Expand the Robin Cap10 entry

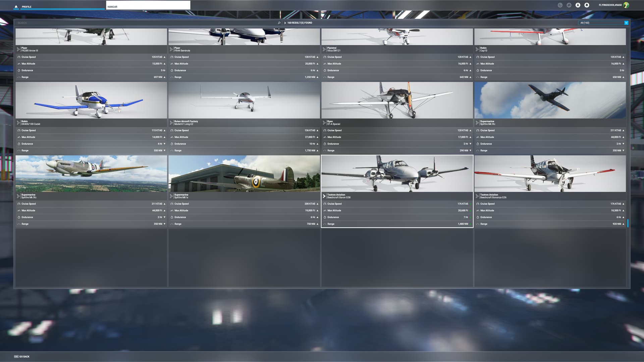tap(477, 49)
